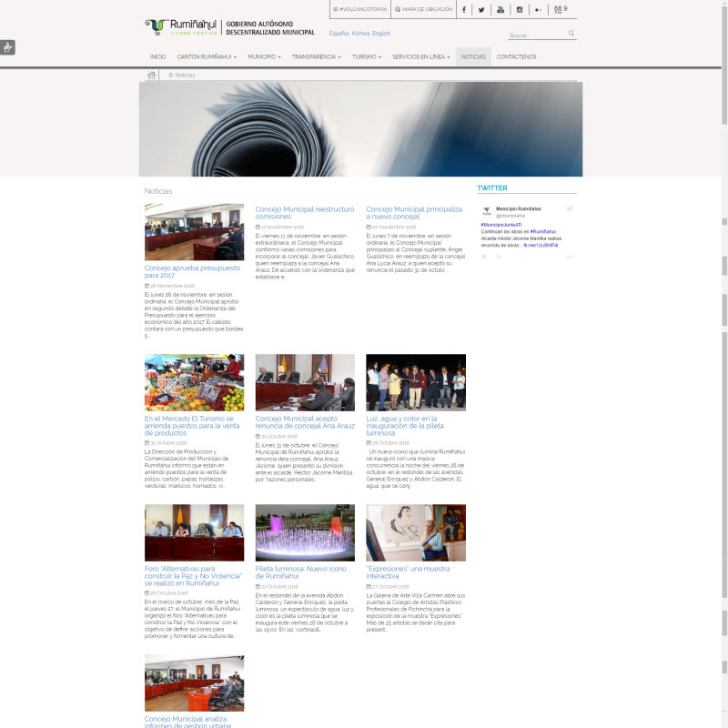Click the TWITTER section heading

tap(492, 188)
